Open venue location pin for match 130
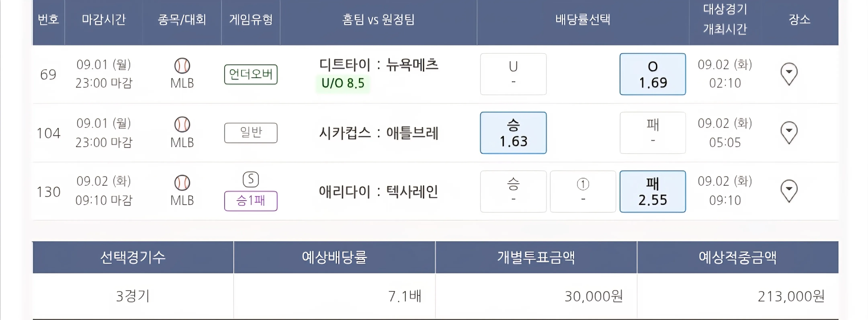This screenshot has height=320, width=868. click(789, 191)
